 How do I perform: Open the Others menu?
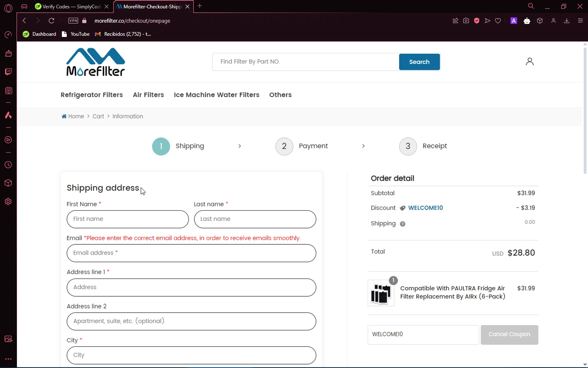coord(280,95)
